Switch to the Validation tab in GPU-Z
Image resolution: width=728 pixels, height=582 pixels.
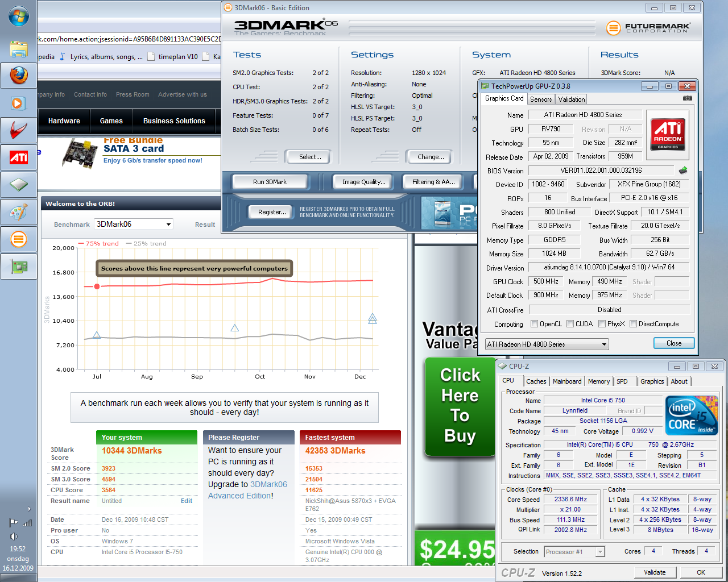(572, 99)
